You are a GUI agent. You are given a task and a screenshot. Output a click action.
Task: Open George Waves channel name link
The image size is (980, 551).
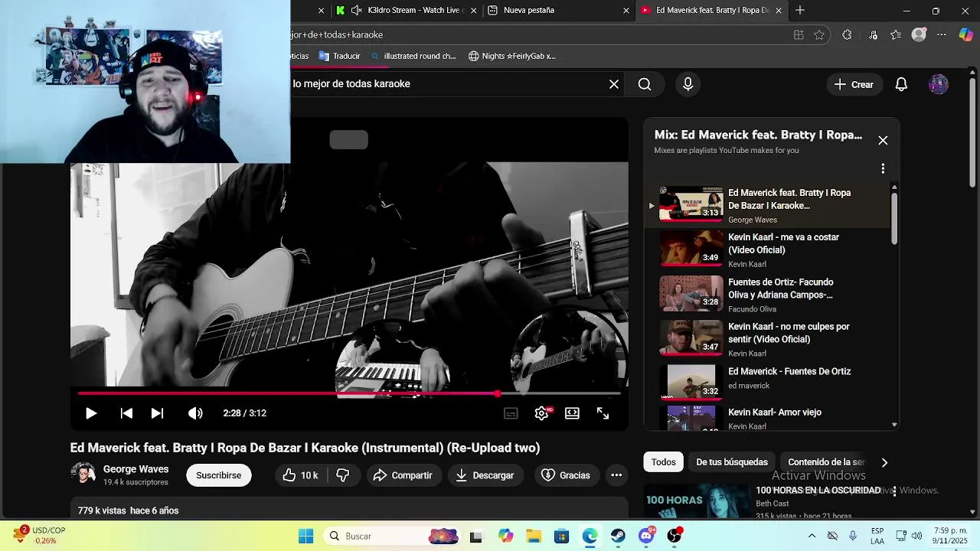136,469
